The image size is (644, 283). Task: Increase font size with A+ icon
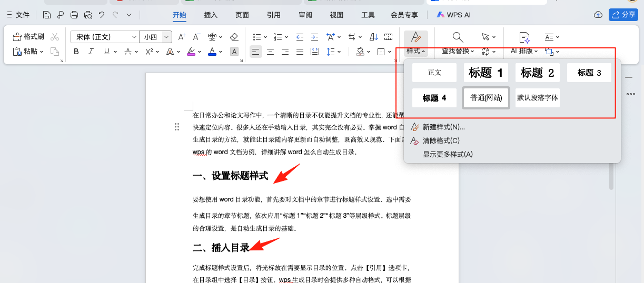(182, 37)
